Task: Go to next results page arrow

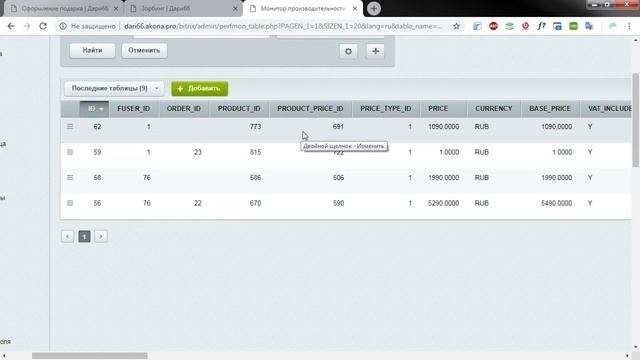Action: coord(101,236)
